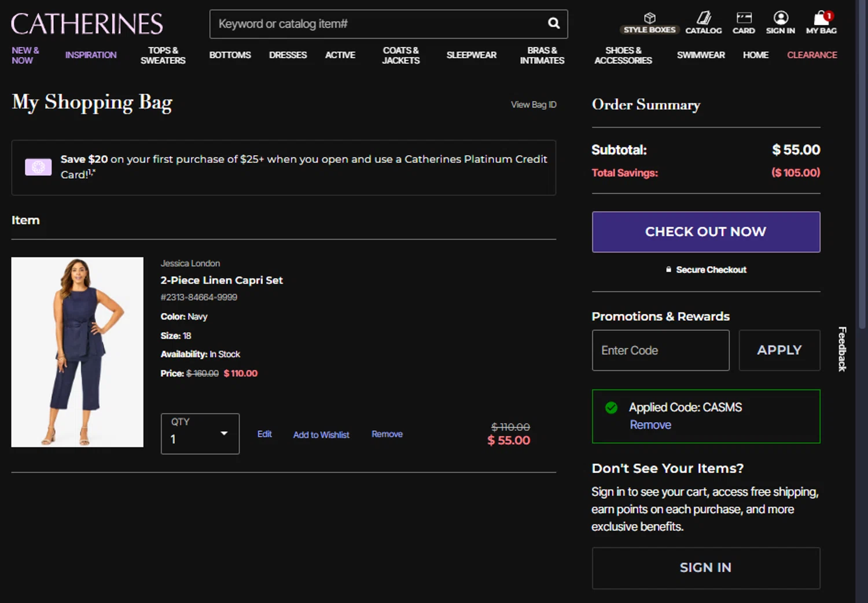This screenshot has height=603, width=868.
Task: Click the Order Summary heading
Action: [x=646, y=105]
